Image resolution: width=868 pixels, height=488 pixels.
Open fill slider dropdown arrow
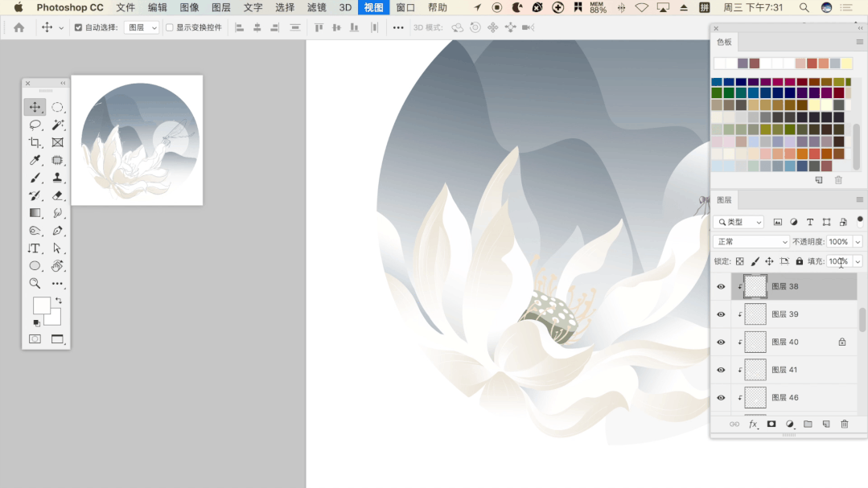pyautogui.click(x=858, y=261)
